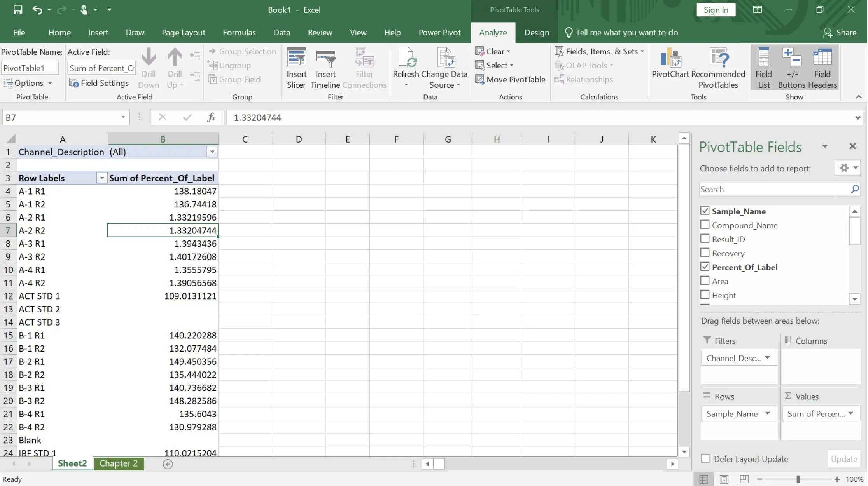Open the Row Labels filter dropdown
868x486 pixels.
coord(101,178)
